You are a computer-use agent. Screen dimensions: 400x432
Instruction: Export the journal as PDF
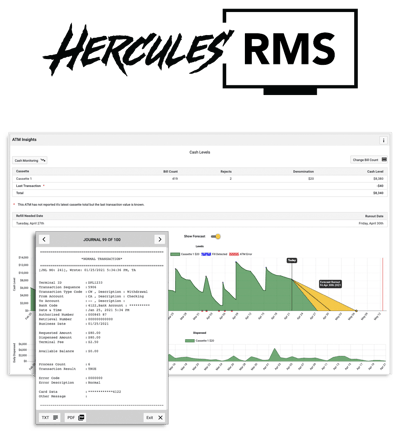point(75,417)
